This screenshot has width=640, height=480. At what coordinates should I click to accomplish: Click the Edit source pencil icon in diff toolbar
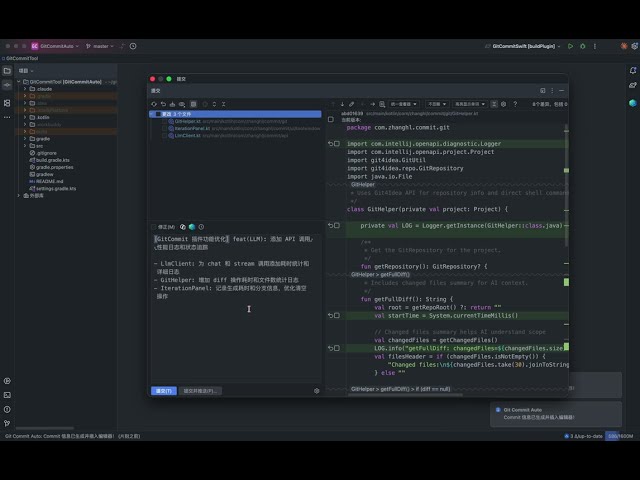(351, 104)
